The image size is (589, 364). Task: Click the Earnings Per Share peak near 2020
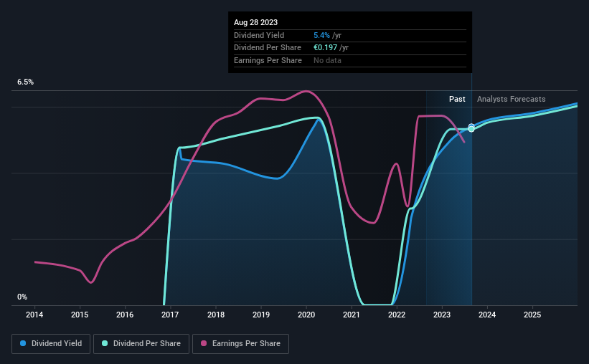click(306, 91)
